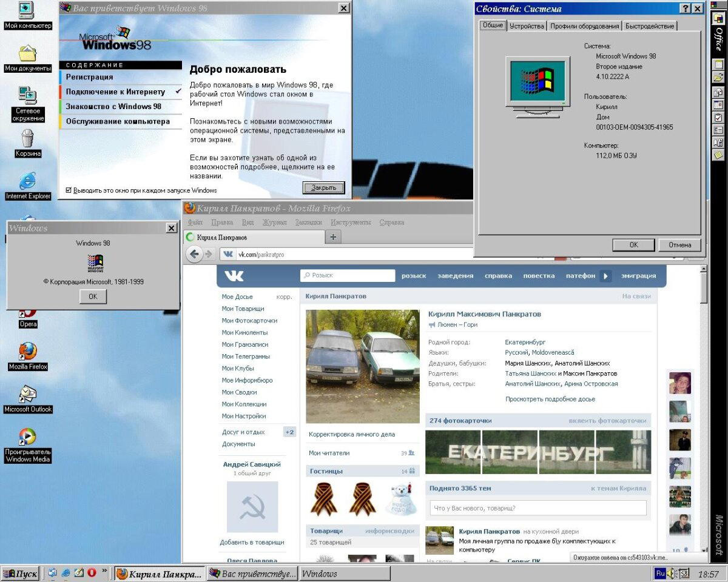Click the Просмотреть подробное досье link

pyautogui.click(x=550, y=399)
